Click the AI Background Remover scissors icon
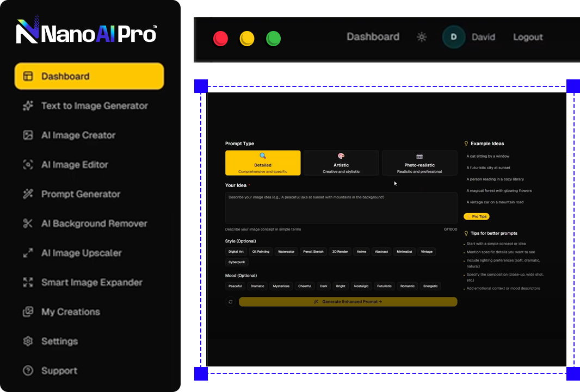 click(x=28, y=223)
